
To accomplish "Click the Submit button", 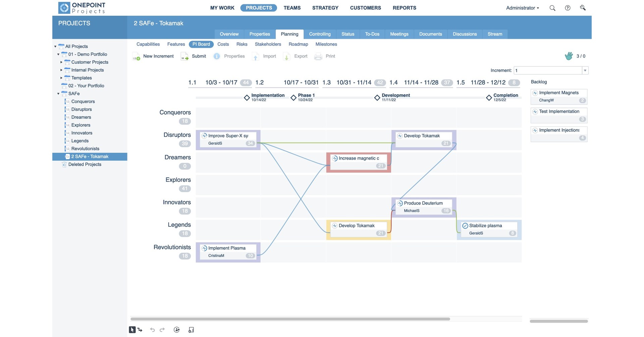I will click(199, 56).
